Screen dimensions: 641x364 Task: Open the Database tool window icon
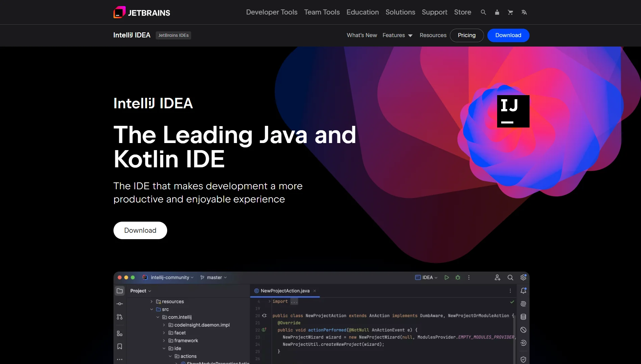tap(523, 317)
